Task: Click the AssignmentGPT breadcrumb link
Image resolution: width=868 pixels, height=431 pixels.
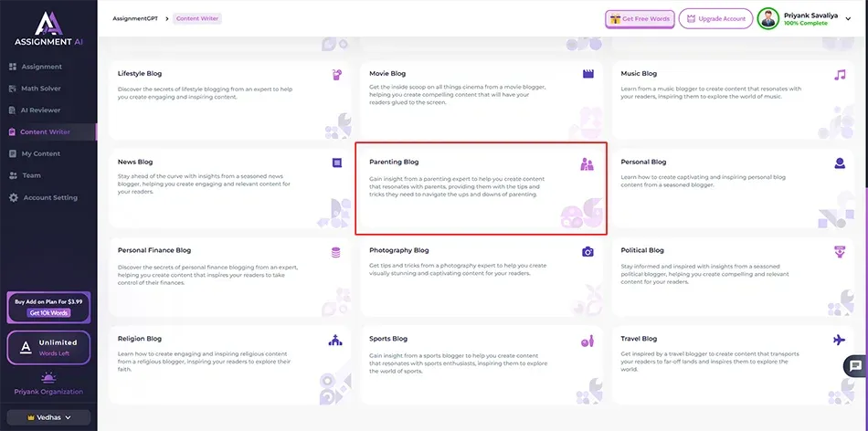Action: click(x=132, y=18)
